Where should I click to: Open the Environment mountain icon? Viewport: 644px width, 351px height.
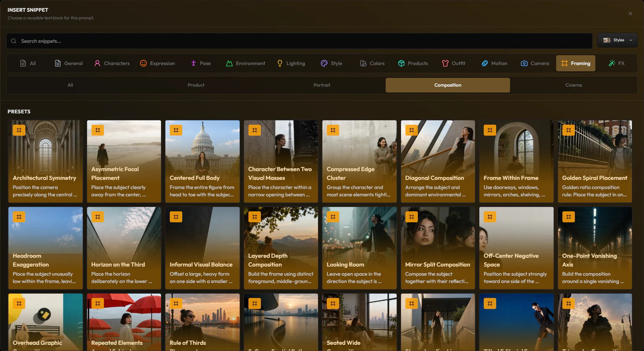(229, 63)
